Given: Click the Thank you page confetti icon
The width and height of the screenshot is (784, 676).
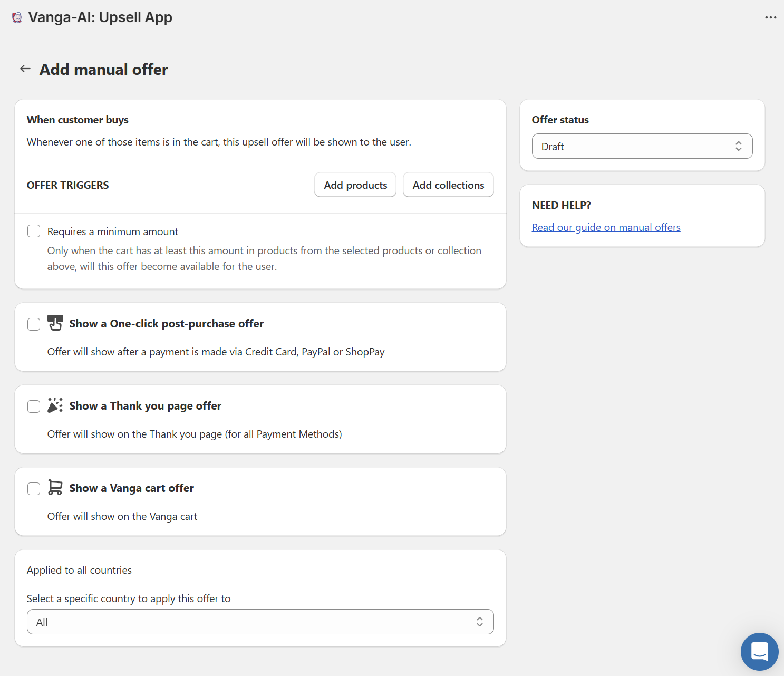Looking at the screenshot, I should [x=55, y=405].
